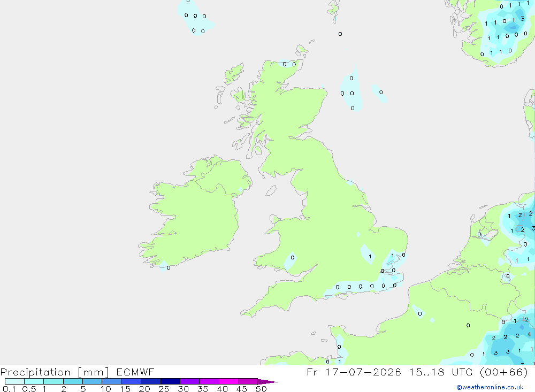Click the '4' rainfall value on the map
Screen dimensions: 535x392
529,334
